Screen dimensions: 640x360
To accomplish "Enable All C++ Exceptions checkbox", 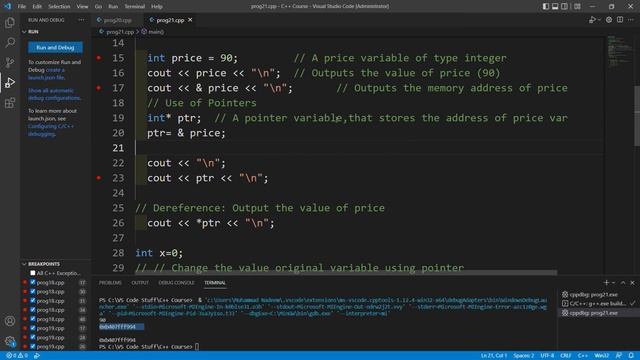I will [x=33, y=273].
